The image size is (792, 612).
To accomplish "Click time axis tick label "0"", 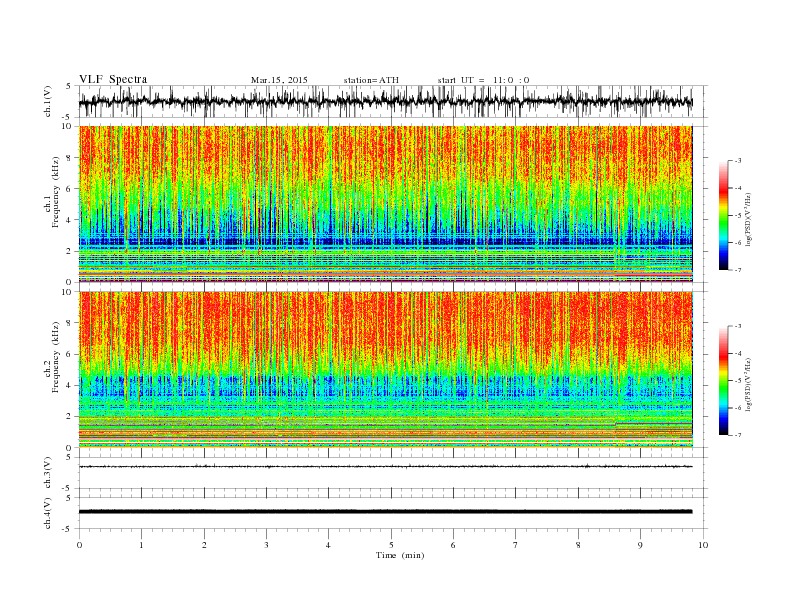I will point(79,545).
